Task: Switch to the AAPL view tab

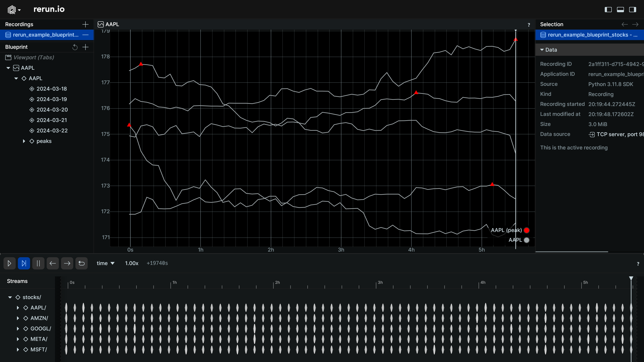Action: 108,24
